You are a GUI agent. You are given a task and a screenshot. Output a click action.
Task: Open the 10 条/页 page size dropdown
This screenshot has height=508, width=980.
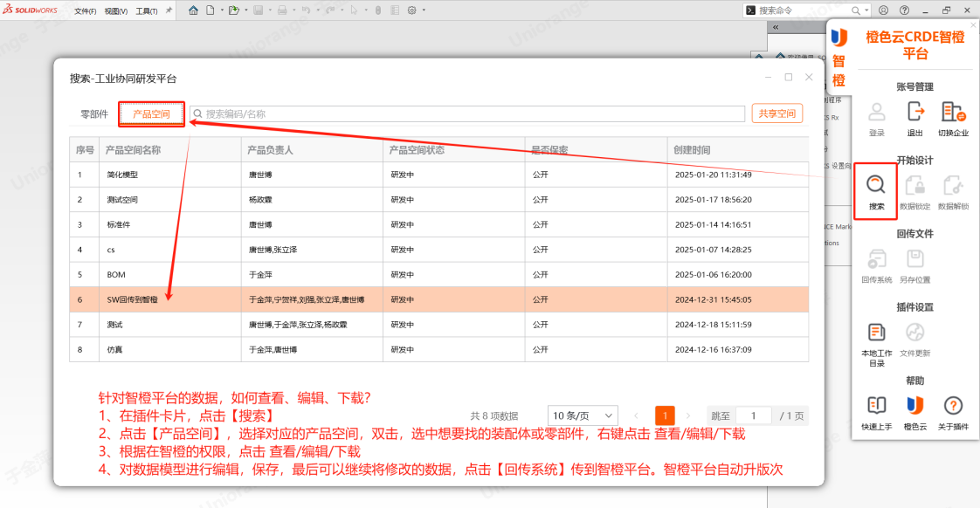click(x=583, y=415)
